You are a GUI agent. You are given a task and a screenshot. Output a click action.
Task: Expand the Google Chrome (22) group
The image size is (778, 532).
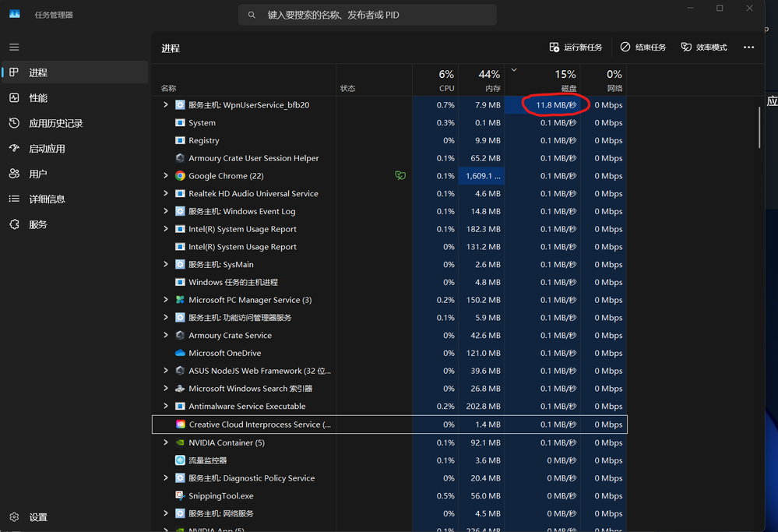click(x=166, y=176)
